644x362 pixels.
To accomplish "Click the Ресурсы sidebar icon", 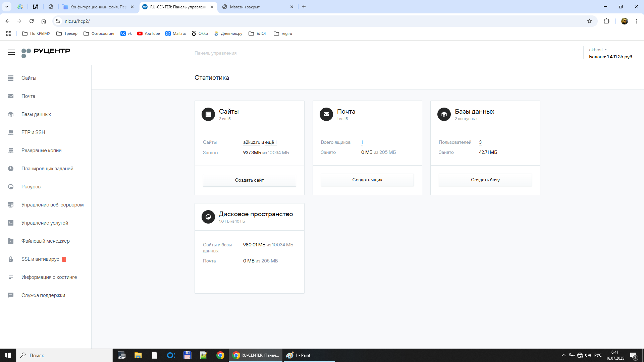I will (11, 187).
